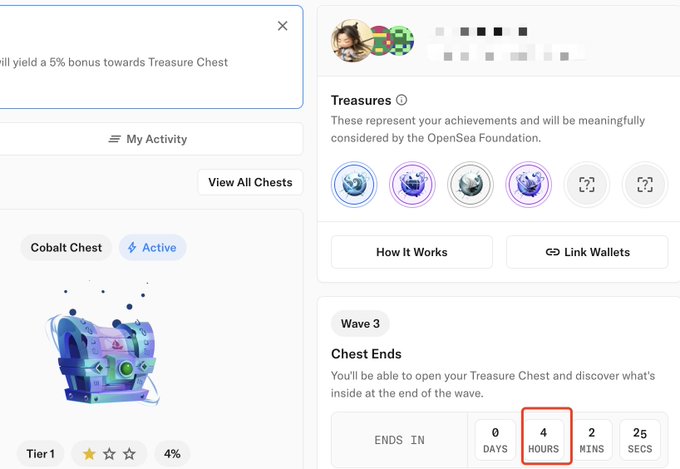Select the Cobalt Chest label
The image size is (680, 469).
click(x=66, y=247)
